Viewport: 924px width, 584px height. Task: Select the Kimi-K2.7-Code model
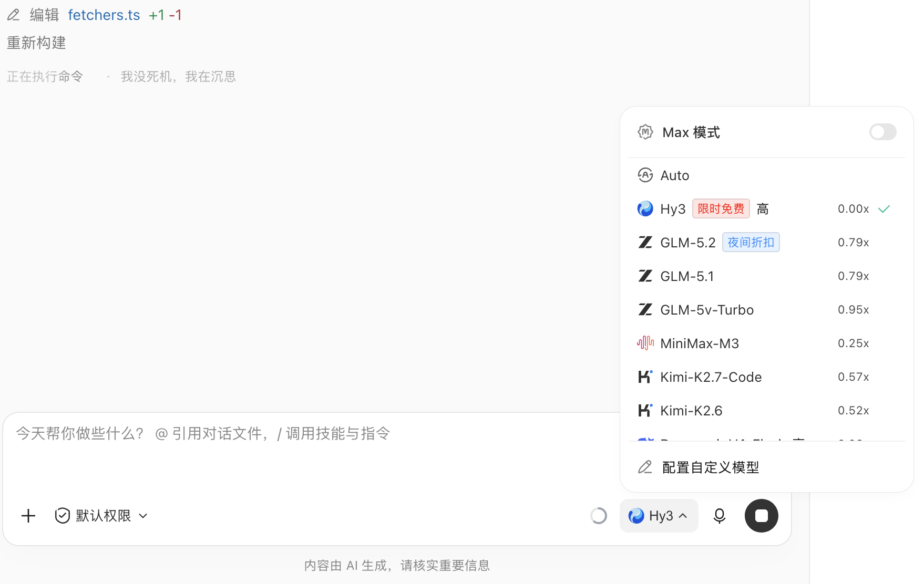(766, 377)
